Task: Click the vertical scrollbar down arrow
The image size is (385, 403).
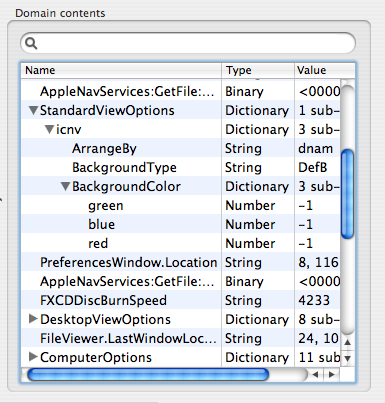Action: coord(348,359)
